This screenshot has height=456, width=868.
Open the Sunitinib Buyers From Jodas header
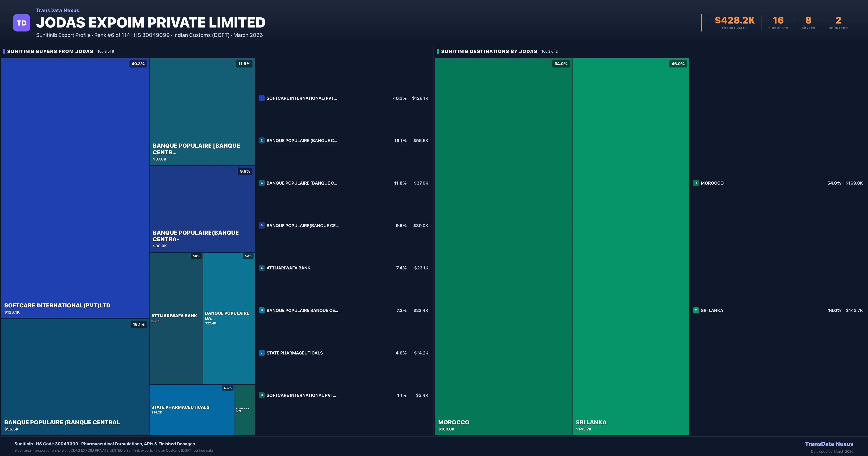[50, 51]
